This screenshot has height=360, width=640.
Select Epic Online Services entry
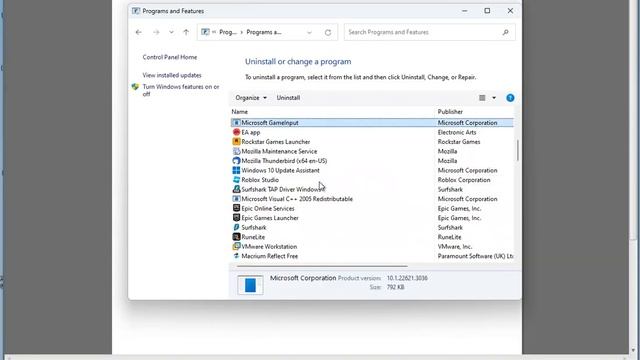(x=268, y=208)
